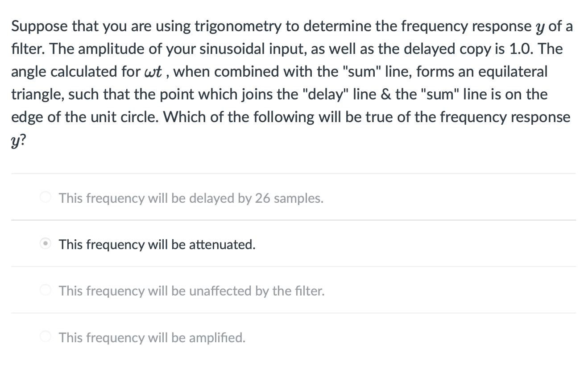
Task: Select the radio next to "unaffected by the filter"
Action: [x=45, y=290]
